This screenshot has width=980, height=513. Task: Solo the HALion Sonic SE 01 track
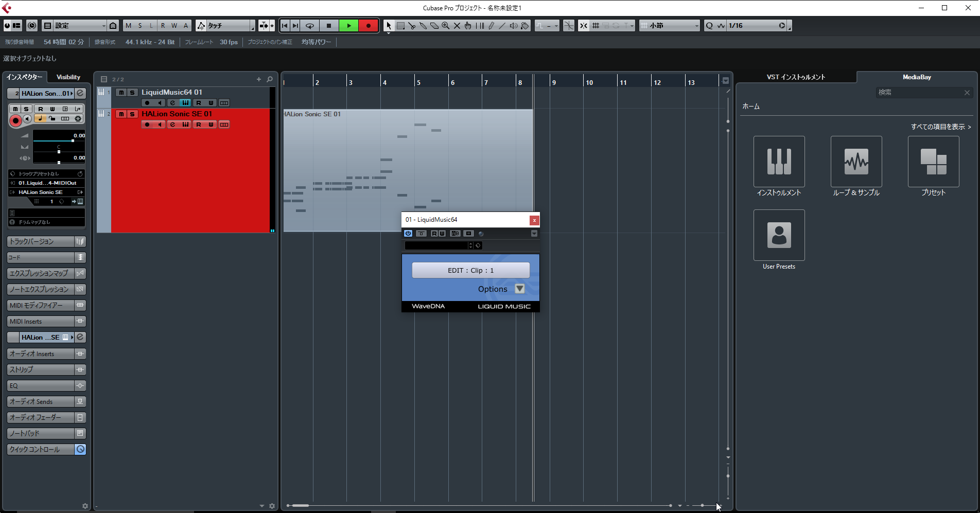[x=132, y=114]
